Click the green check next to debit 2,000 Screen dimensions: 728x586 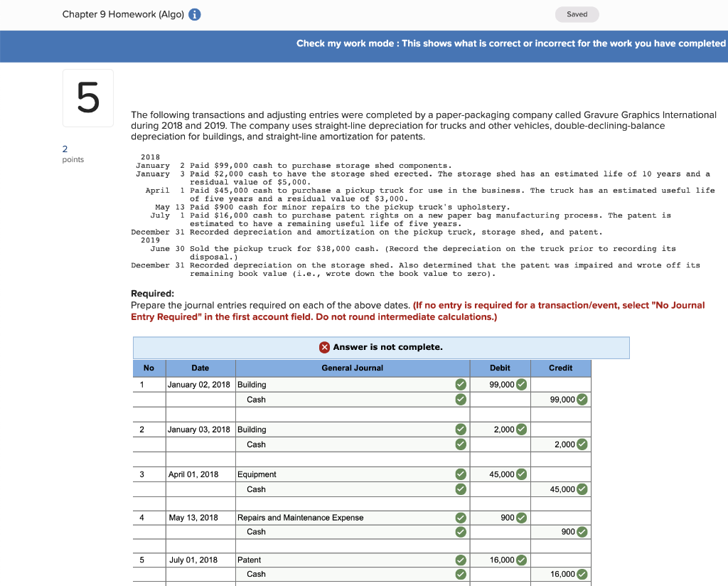coord(521,430)
